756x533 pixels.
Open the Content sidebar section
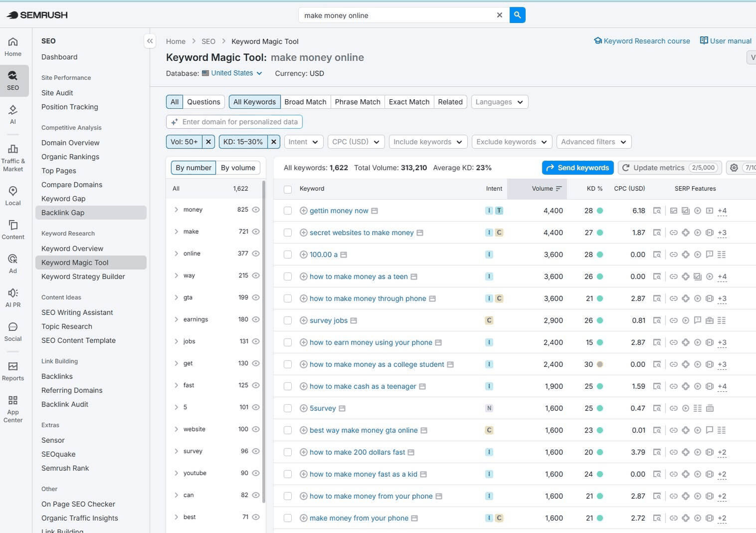(x=13, y=230)
